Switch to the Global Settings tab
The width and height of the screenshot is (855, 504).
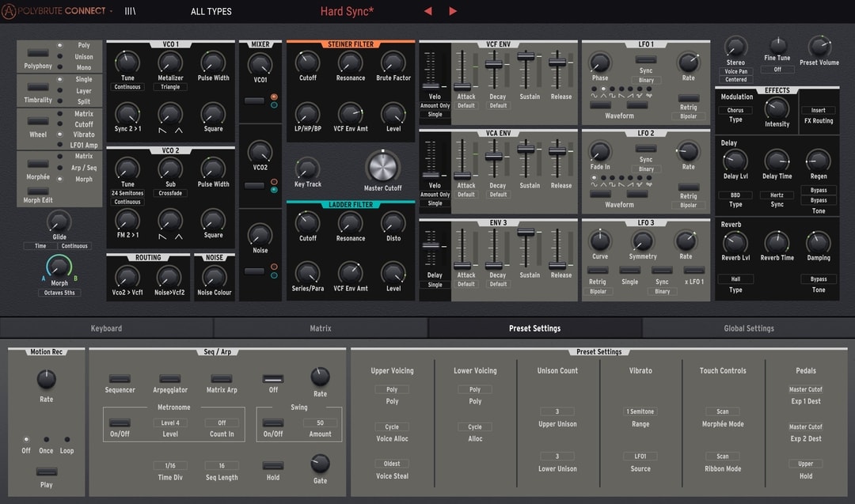pyautogui.click(x=749, y=328)
